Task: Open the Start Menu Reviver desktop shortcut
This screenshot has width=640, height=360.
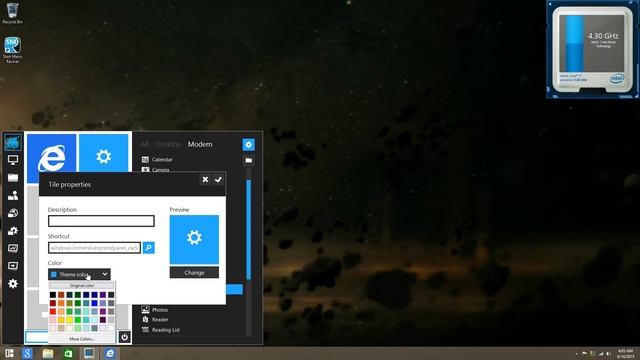Action: 12,50
